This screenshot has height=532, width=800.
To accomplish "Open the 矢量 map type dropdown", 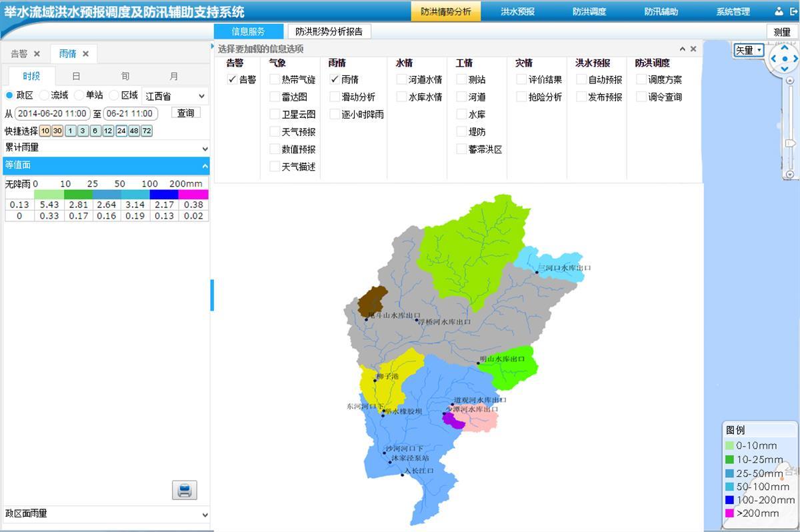I will tap(749, 50).
